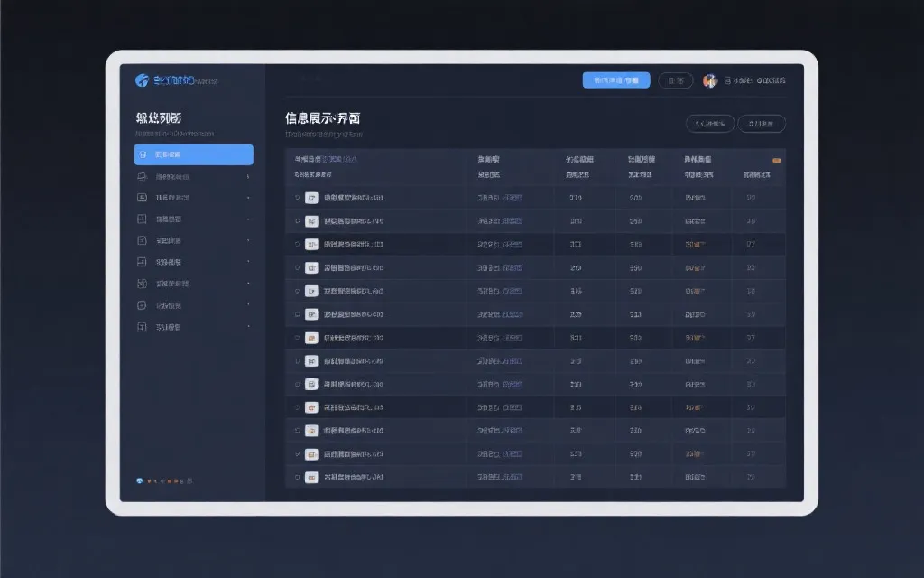Expand the second sidebar item's chevron arrow
The width and height of the screenshot is (924, 578).
point(248,176)
